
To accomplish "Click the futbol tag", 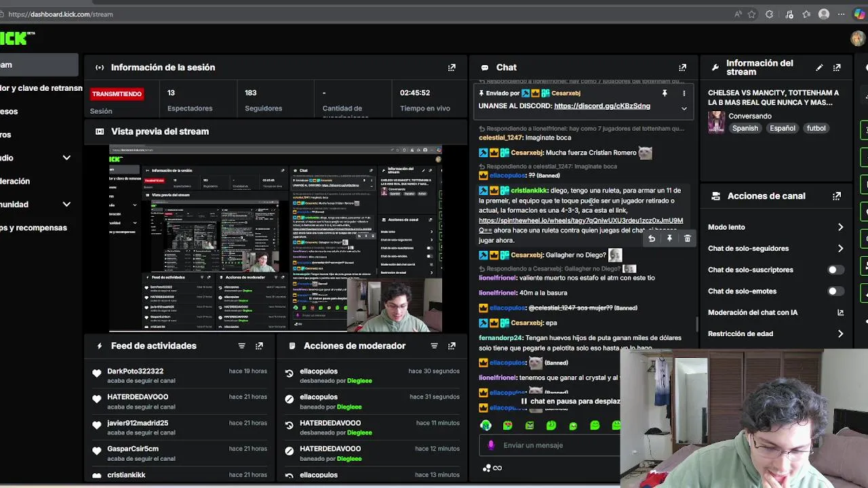I will point(816,129).
